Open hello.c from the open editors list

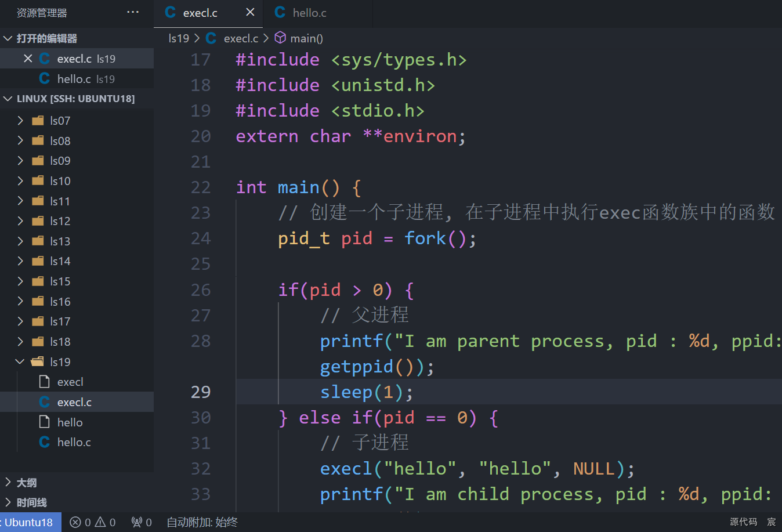pos(77,79)
